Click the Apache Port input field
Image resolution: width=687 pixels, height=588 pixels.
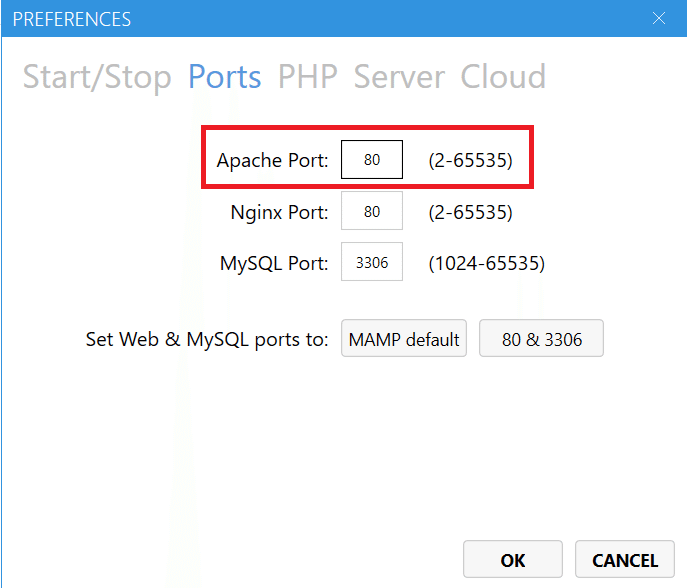pyautogui.click(x=372, y=160)
